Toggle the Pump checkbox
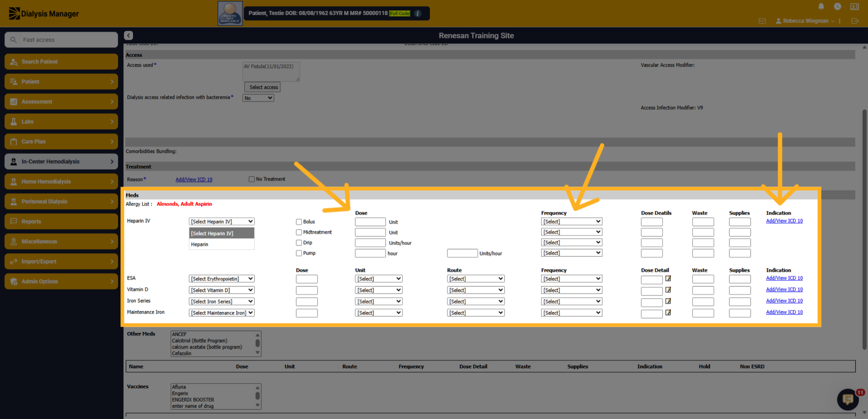This screenshot has height=419, width=868. 299,253
